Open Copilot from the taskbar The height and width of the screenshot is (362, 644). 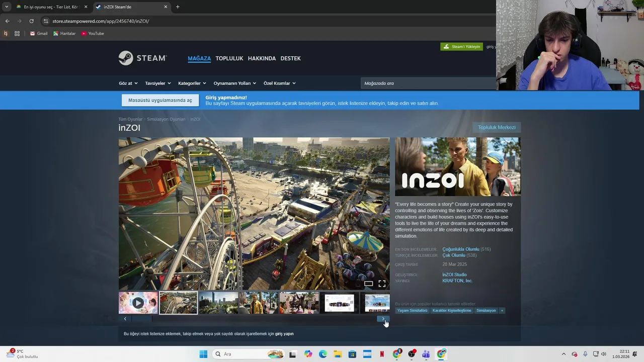308,354
